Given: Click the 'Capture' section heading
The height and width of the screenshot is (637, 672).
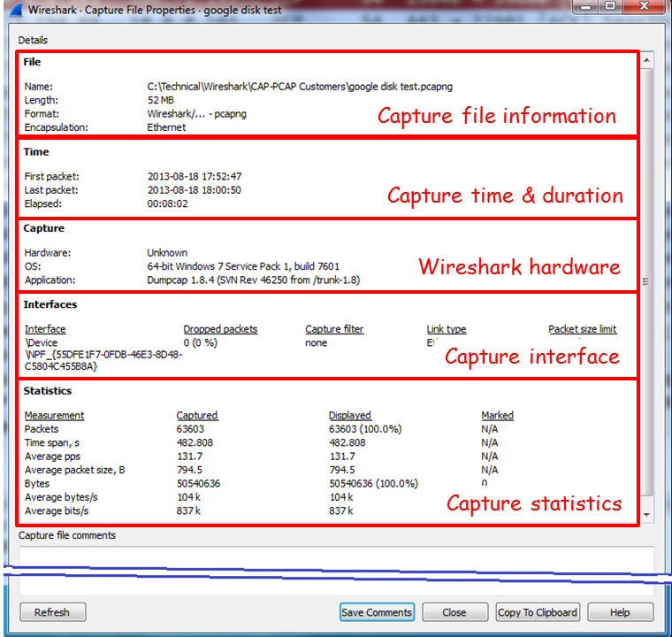Looking at the screenshot, I should tap(43, 228).
